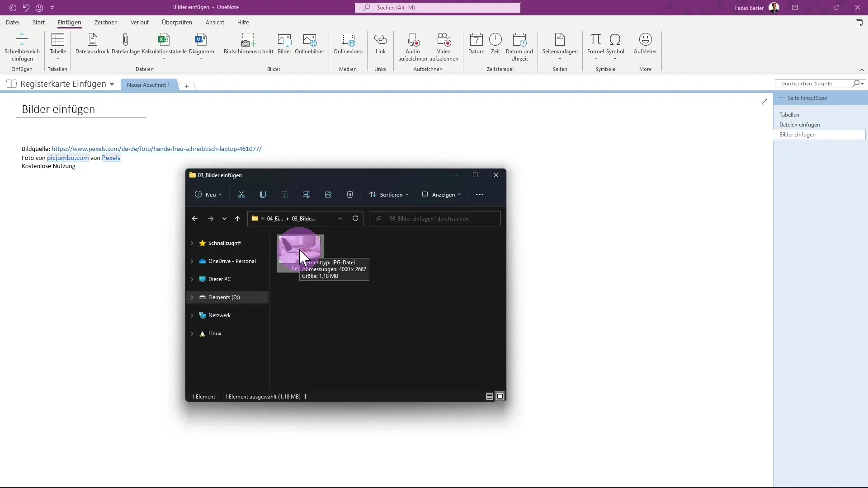Click delete trash icon in Explorer
The image size is (868, 488).
pos(350,195)
